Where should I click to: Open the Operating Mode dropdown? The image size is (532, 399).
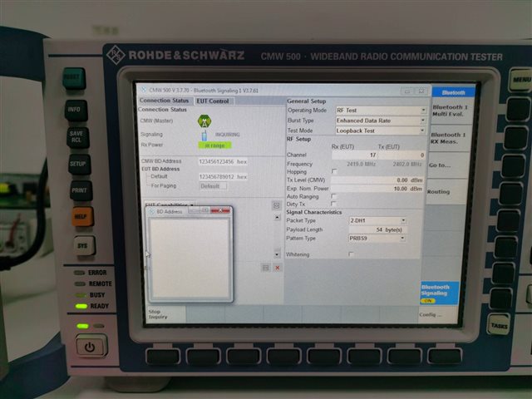[423, 111]
